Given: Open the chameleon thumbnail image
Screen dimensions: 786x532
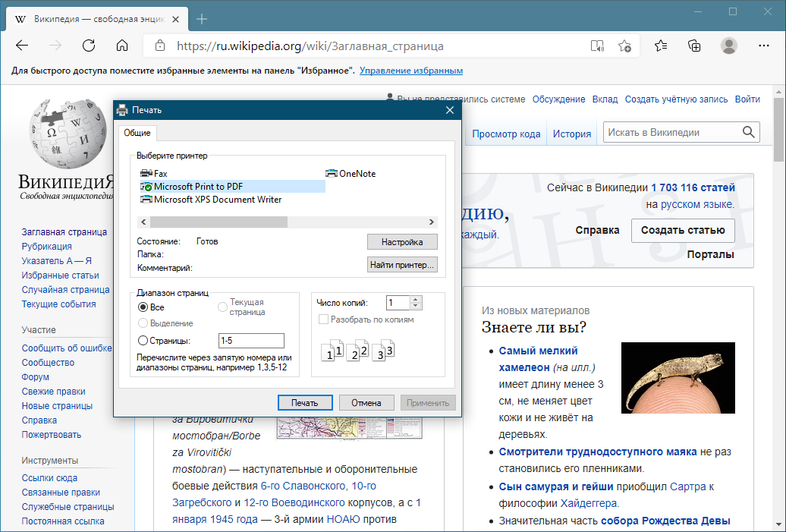Looking at the screenshot, I should (678, 378).
